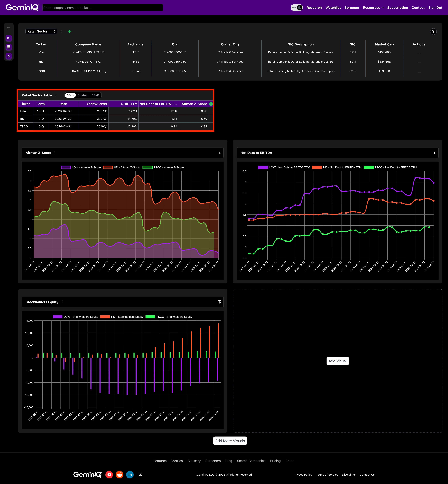Select the 10-Q tab

70,95
